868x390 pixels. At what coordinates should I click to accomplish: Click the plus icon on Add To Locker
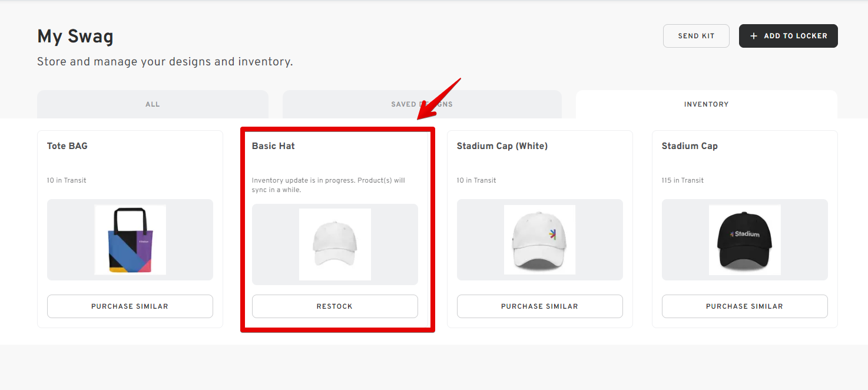[754, 36]
